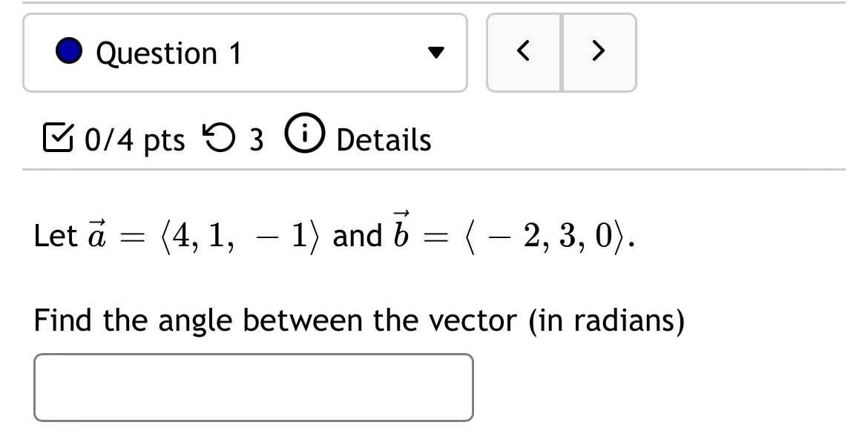Viewport: 868px width, 448px height.
Task: Click the answer input box
Action: coord(253,386)
